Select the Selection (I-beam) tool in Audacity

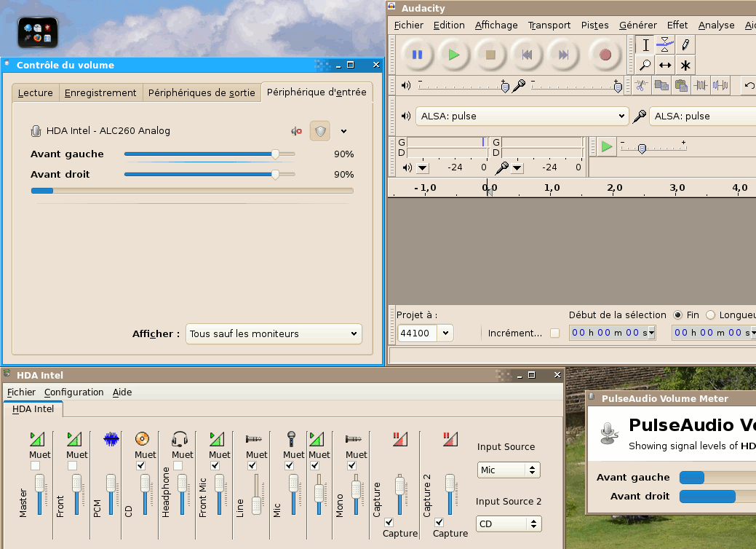(x=645, y=45)
